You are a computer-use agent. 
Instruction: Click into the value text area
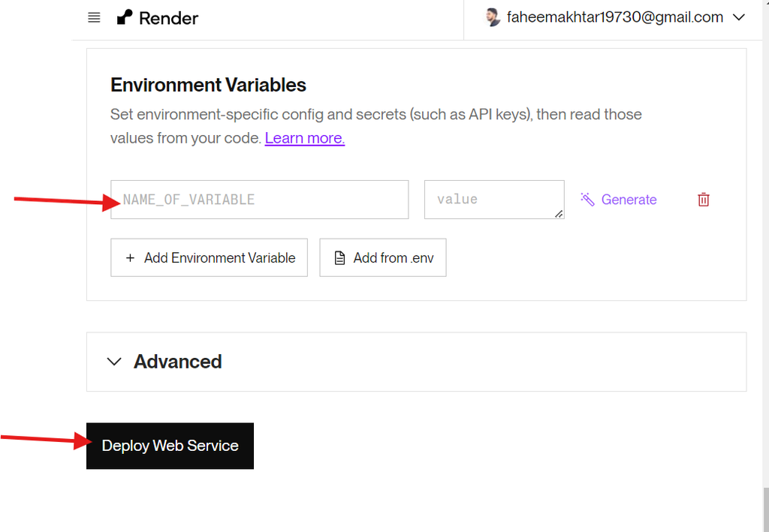point(493,200)
